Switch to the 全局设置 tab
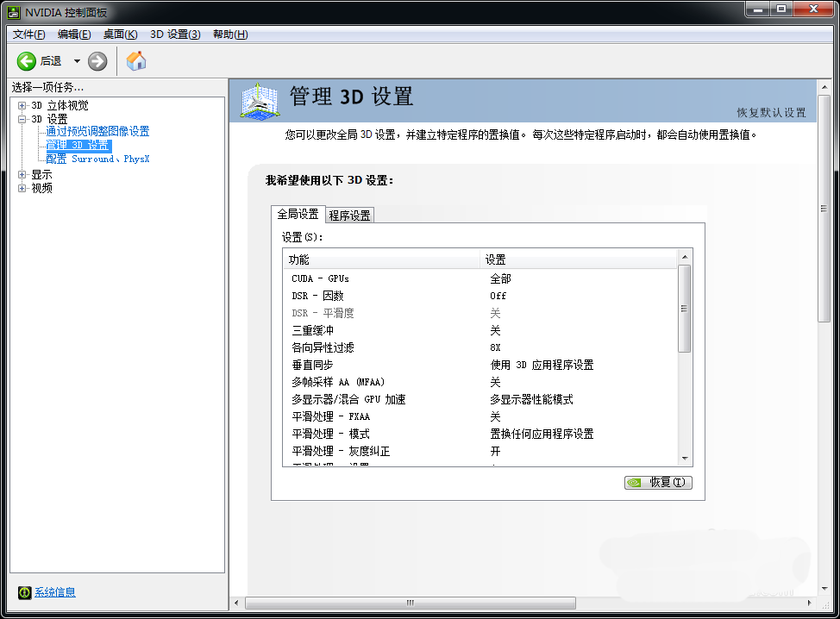This screenshot has width=840, height=619. [x=298, y=214]
